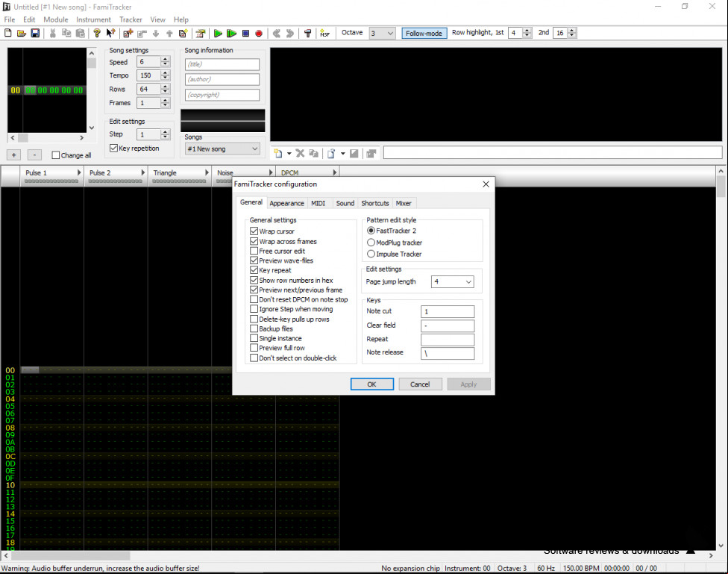This screenshot has width=728, height=574.
Task: Click the blue Stop button
Action: pos(245,33)
